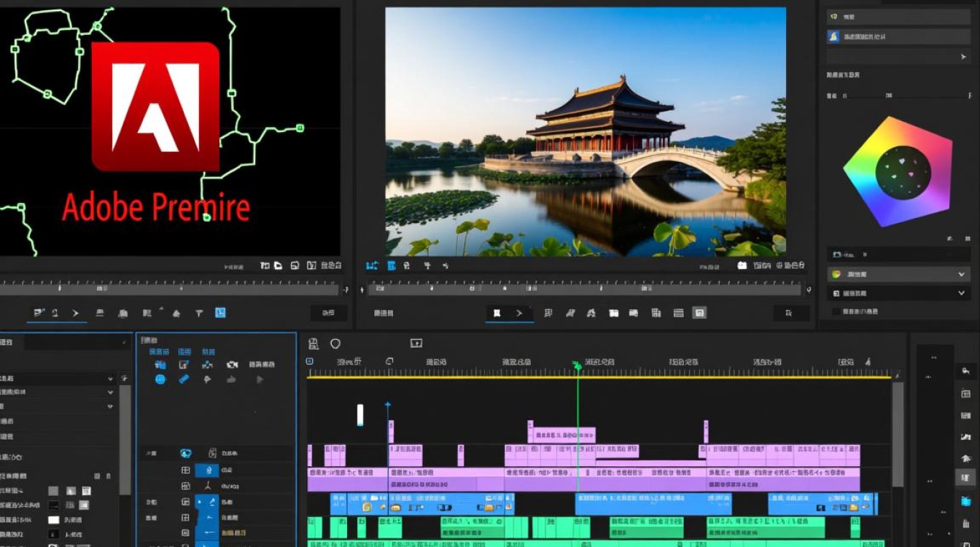Click the blue diagonal bandage icon in track tools
The image size is (980, 547).
(184, 379)
